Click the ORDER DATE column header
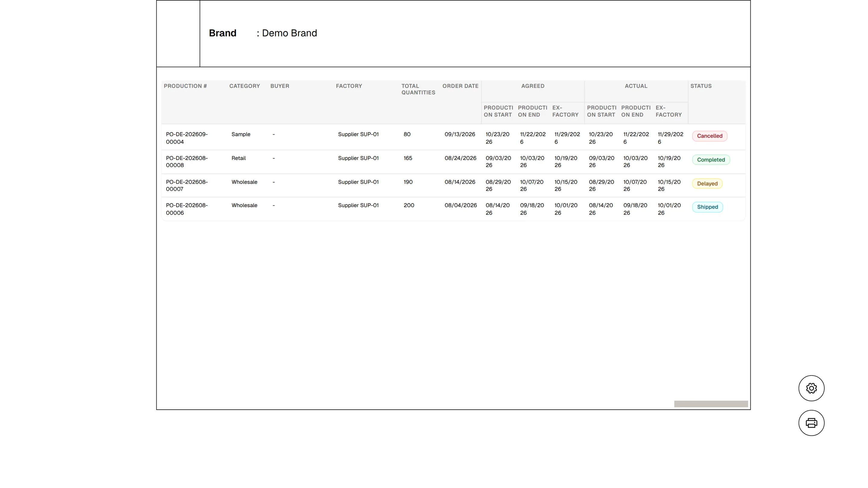Image resolution: width=868 pixels, height=488 pixels. 460,86
